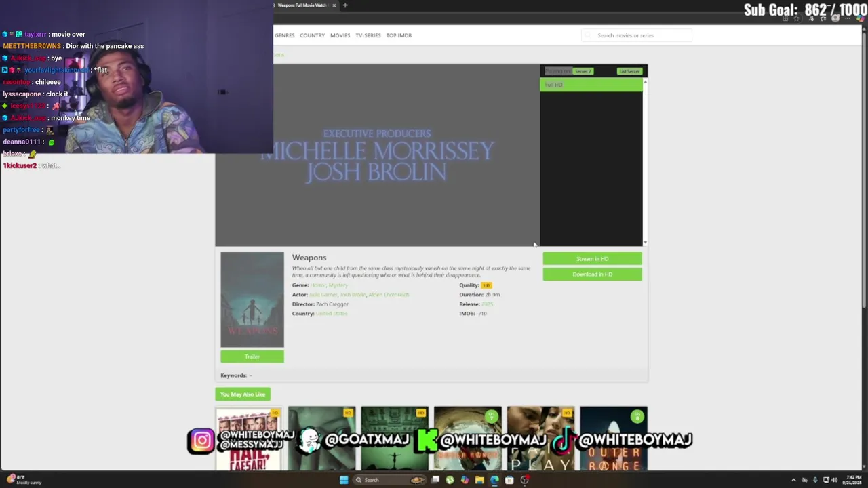Click the search movies or series field

pos(637,35)
